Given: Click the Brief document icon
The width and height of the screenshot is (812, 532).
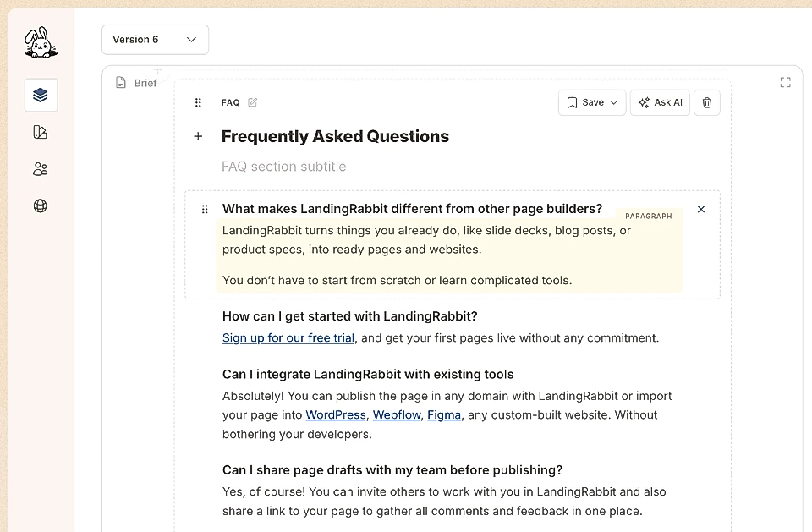Looking at the screenshot, I should pos(119,82).
